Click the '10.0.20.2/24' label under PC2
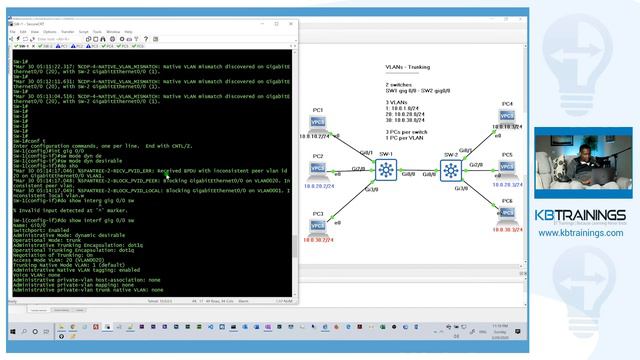640x360 pixels. click(x=319, y=186)
